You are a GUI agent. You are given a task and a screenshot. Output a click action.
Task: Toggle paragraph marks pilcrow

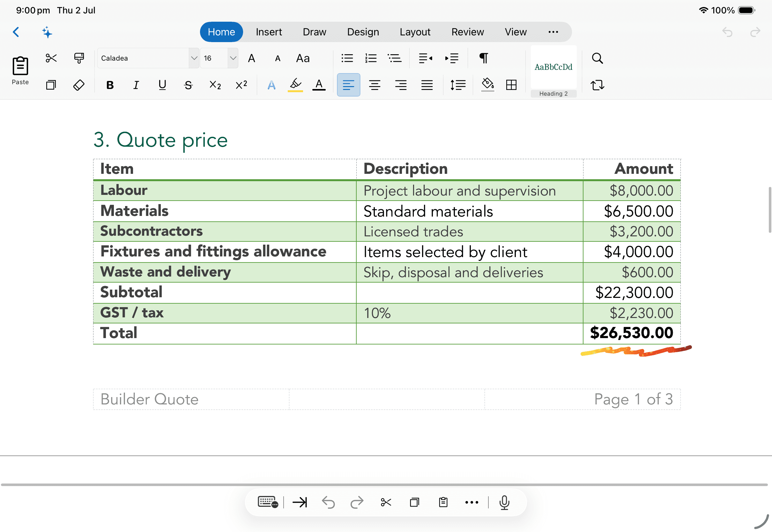coord(484,58)
